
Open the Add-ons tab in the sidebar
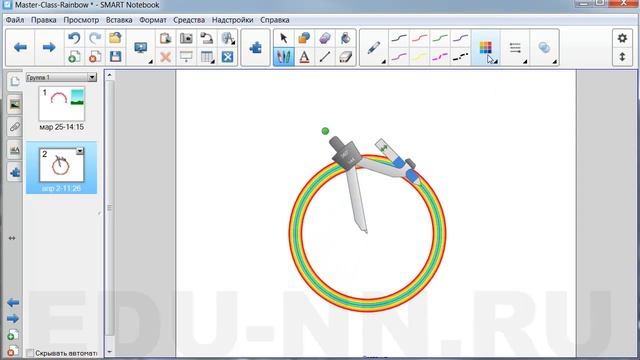(15, 173)
